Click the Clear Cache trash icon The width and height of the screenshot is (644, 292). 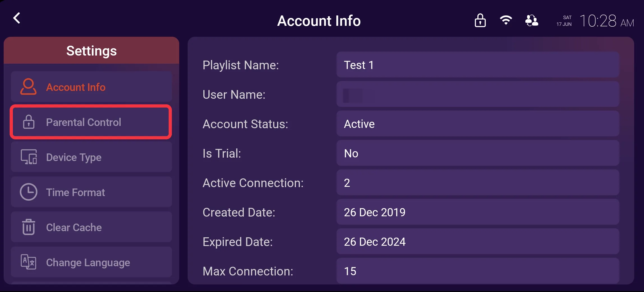click(29, 227)
